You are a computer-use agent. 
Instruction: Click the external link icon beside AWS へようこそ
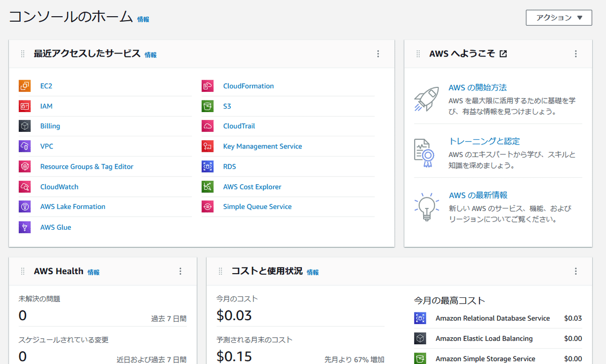point(503,54)
